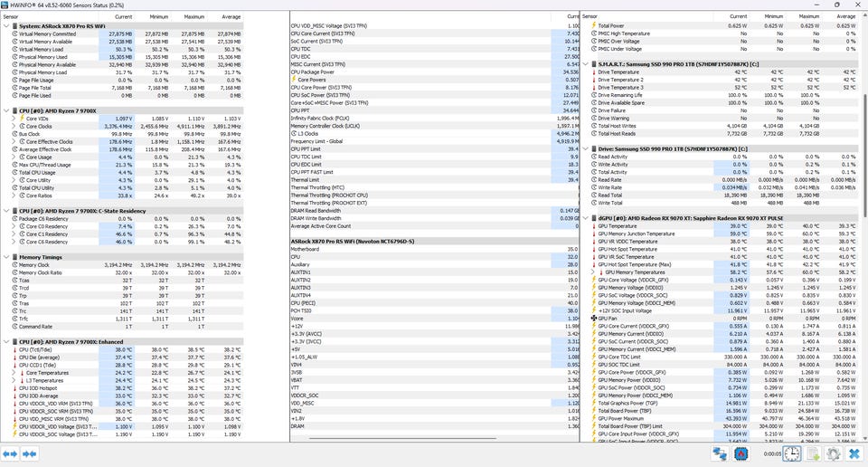868x467 pixels.
Task: Open sensor settings gear icon
Action: (833, 454)
